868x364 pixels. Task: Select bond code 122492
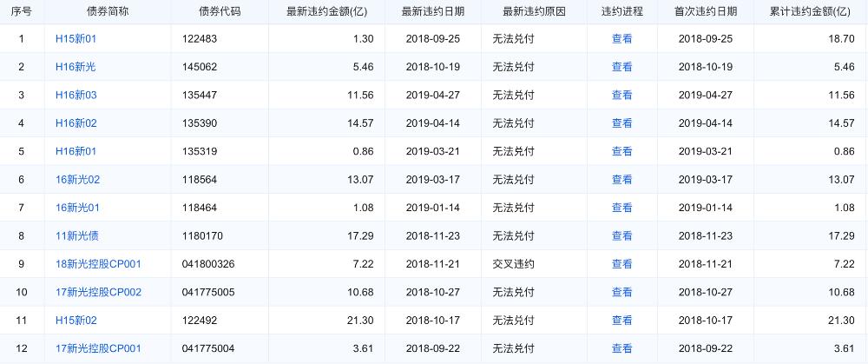[200, 321]
